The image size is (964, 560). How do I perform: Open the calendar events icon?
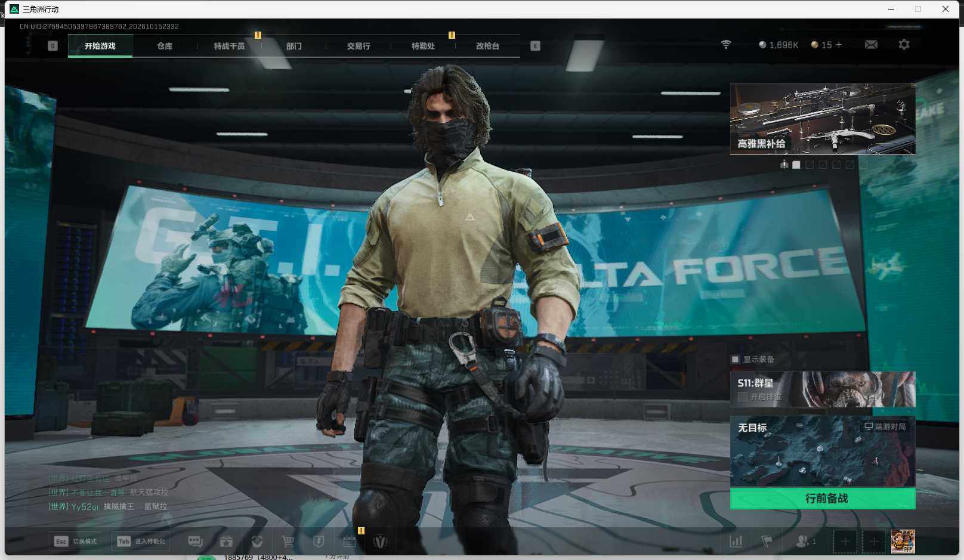350,541
